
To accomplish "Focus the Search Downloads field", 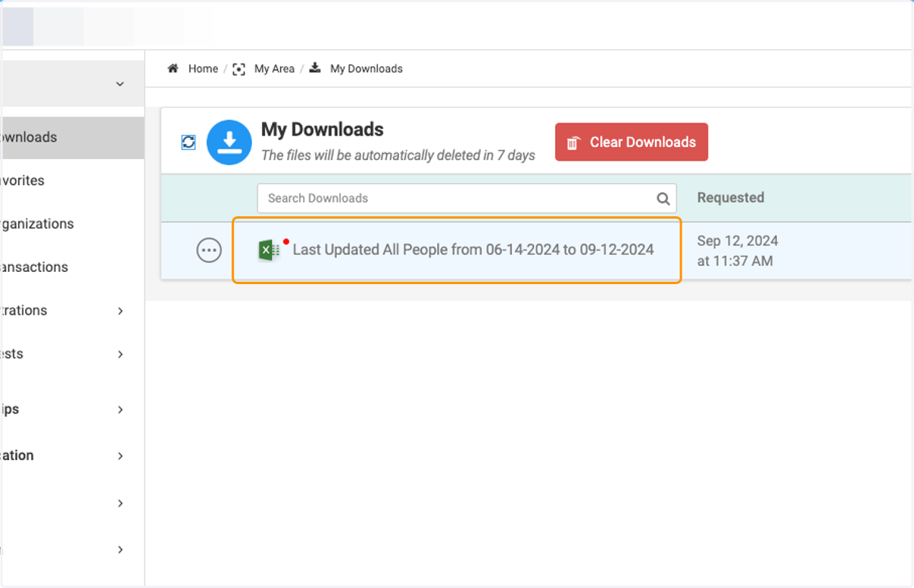I will pyautogui.click(x=467, y=198).
